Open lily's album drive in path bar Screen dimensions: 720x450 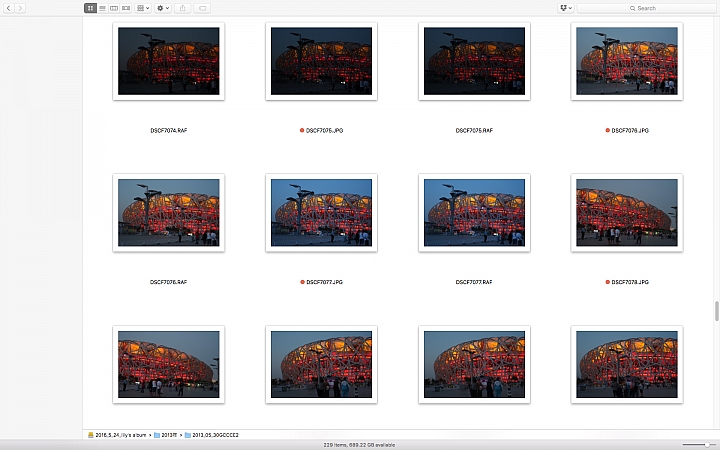[117, 435]
